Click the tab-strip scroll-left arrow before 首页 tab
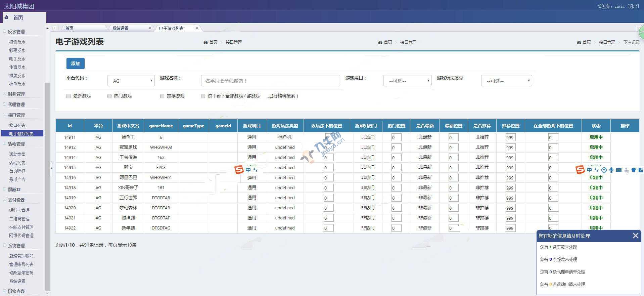The image size is (644, 296). (54, 28)
